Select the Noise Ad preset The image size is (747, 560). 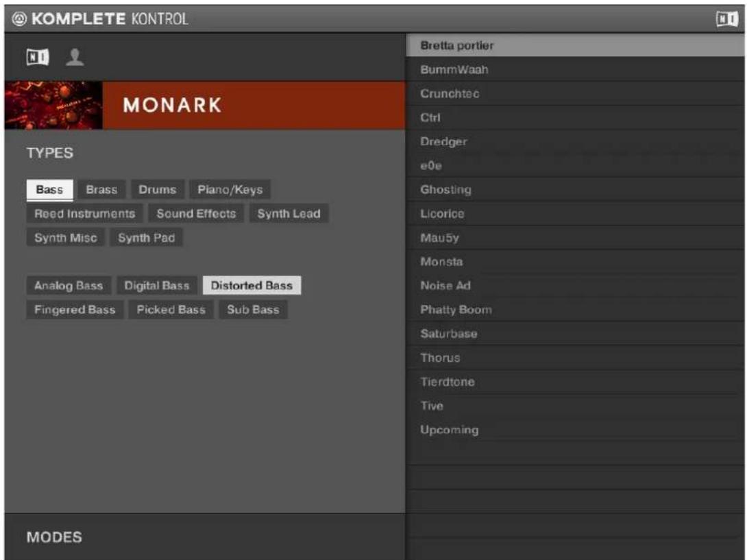pyautogui.click(x=575, y=285)
